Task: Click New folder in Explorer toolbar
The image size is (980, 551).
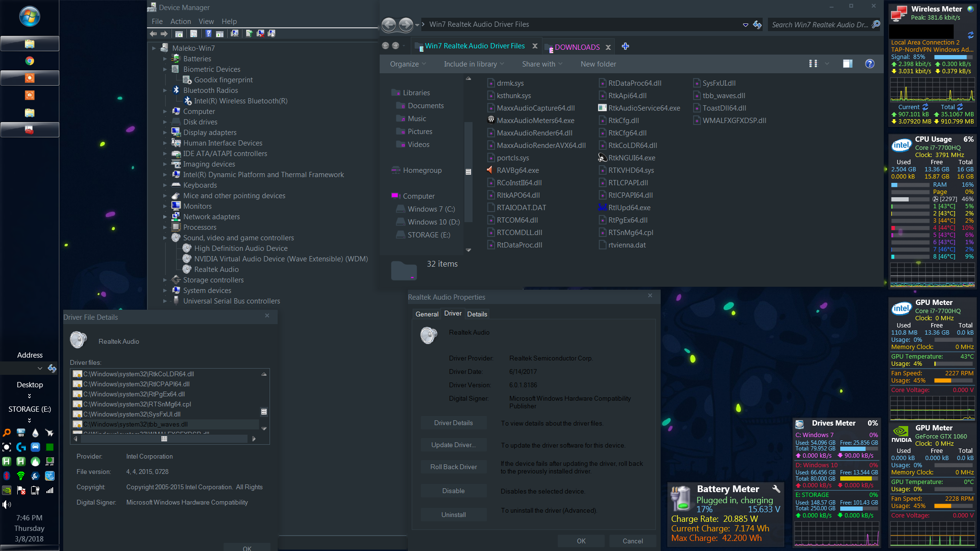Action: [598, 64]
